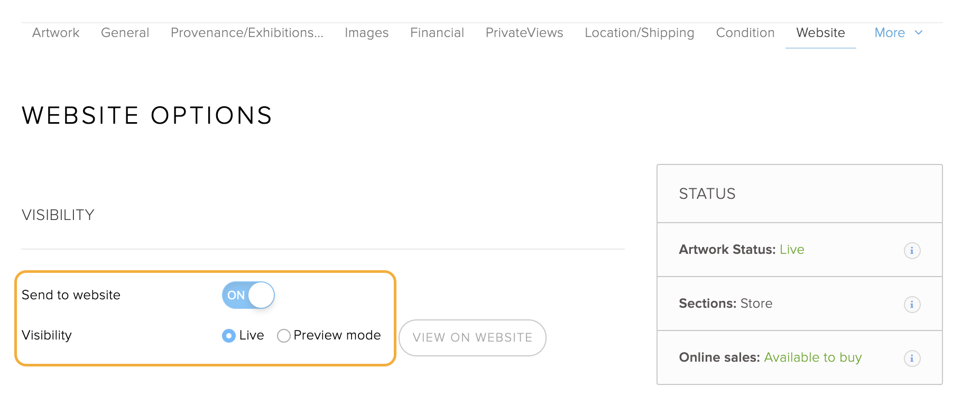Click info icon beside Online sales
Viewport: 980px width, 404px height.
912,358
